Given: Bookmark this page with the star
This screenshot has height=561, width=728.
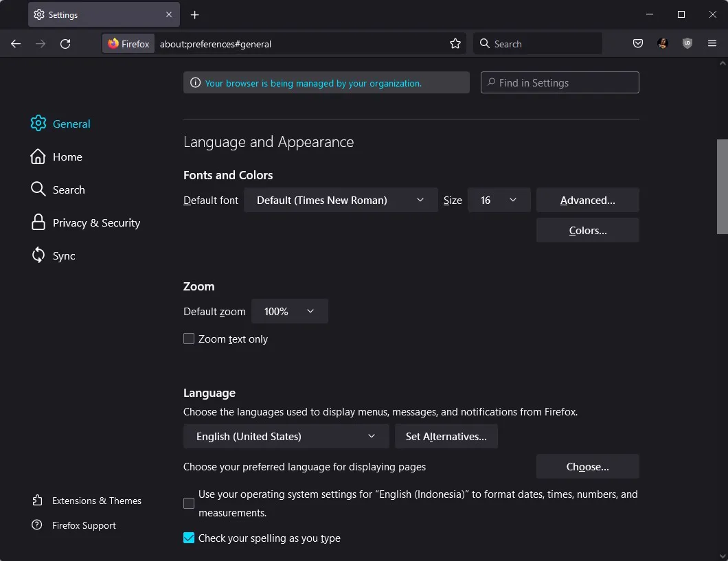Looking at the screenshot, I should [x=455, y=43].
